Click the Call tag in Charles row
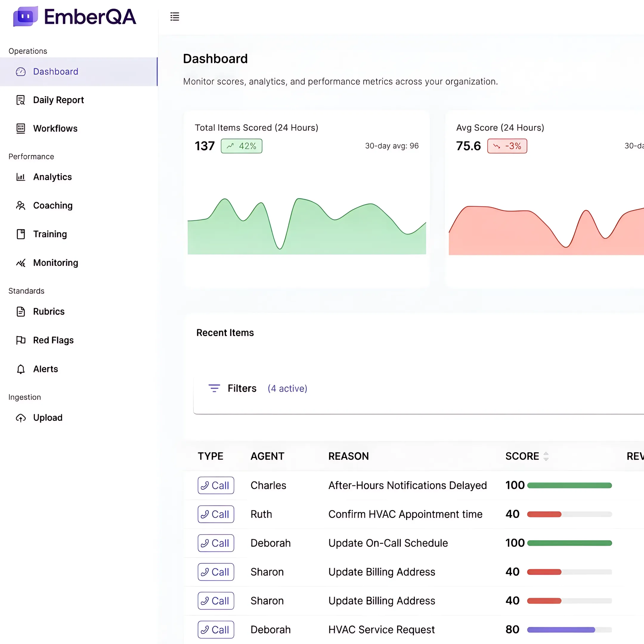 point(216,485)
